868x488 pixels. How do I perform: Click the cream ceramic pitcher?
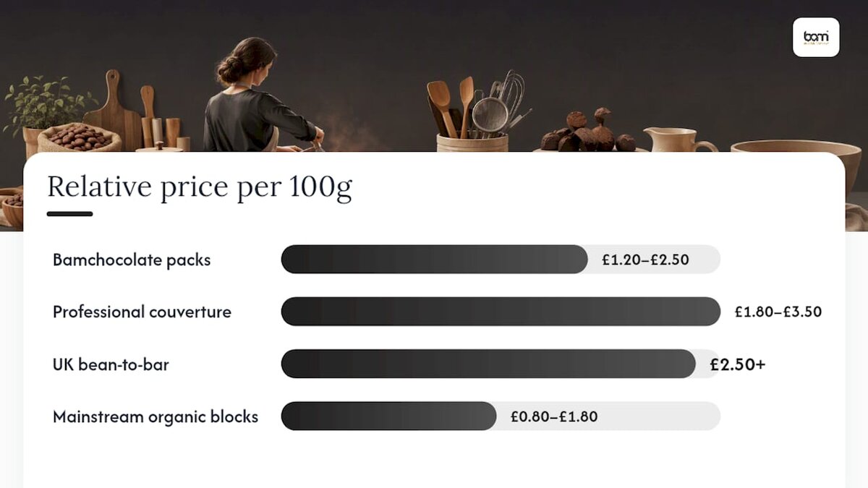[x=678, y=140]
